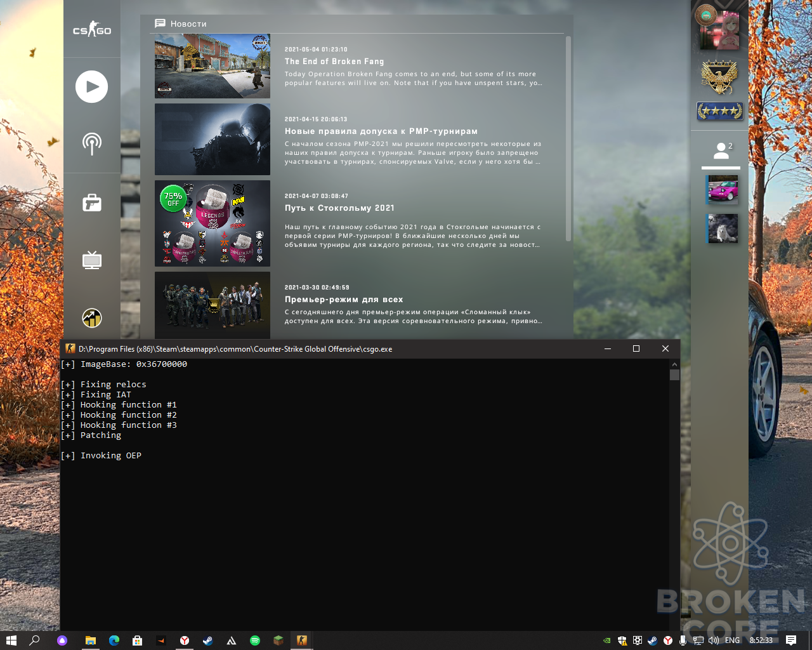Close the csgo.exe console window
Viewport: 812px width, 650px height.
pyautogui.click(x=665, y=348)
